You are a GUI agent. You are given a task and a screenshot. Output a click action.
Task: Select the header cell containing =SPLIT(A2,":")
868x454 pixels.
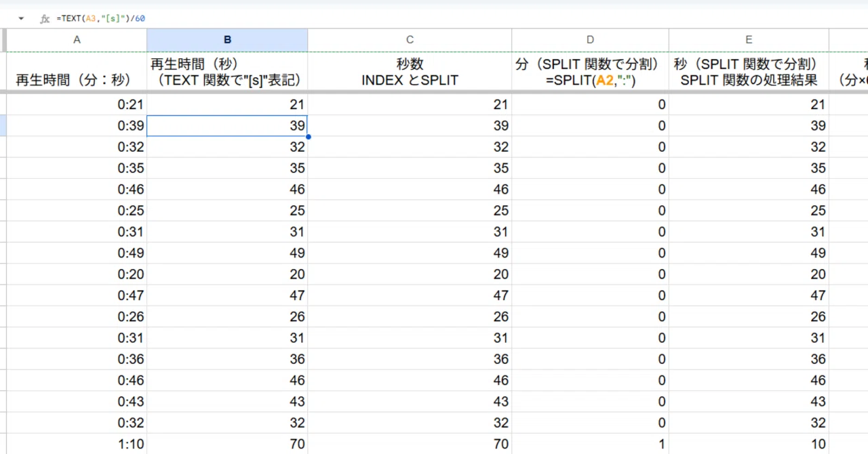590,72
